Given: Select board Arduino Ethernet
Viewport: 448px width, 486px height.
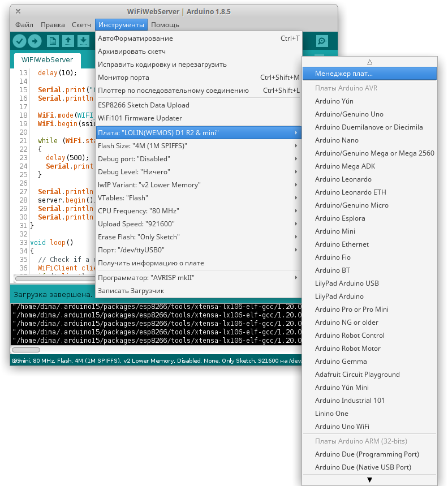Looking at the screenshot, I should (369, 244).
